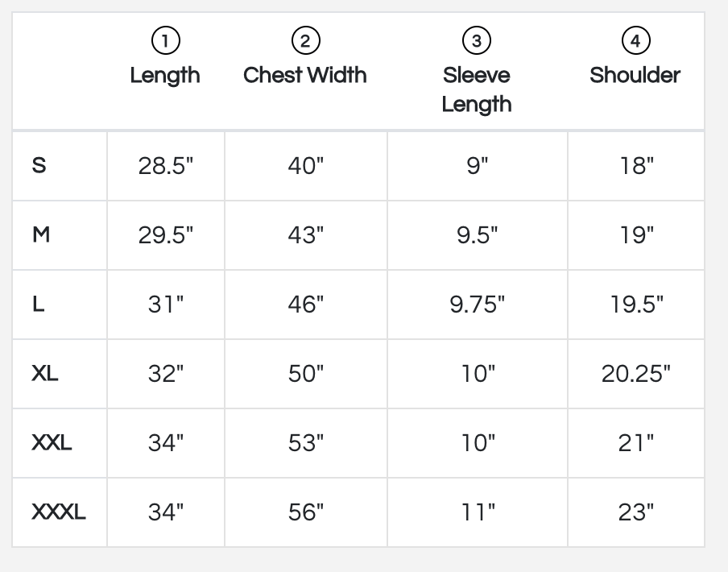Screen dimensions: 728x572
Task: Click the 28.5" length cell for S
Action: pos(166,166)
